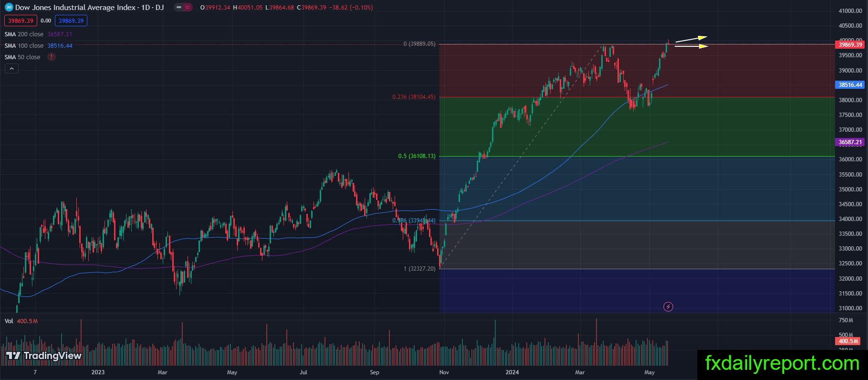The height and width of the screenshot is (380, 868).
Task: Click the 2024 label on time axis
Action: pos(512,372)
